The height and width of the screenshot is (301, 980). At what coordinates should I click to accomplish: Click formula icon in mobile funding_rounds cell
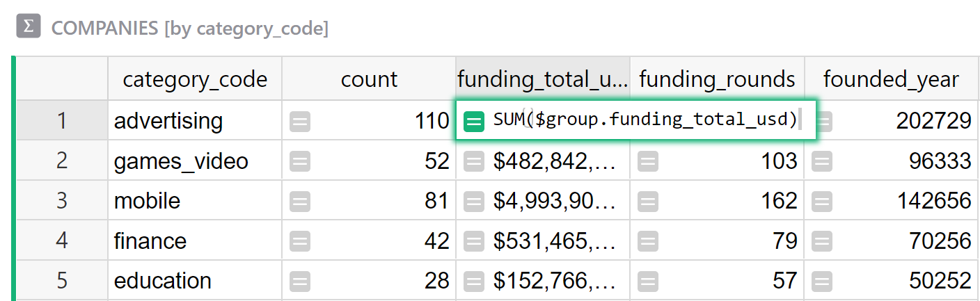[648, 202]
